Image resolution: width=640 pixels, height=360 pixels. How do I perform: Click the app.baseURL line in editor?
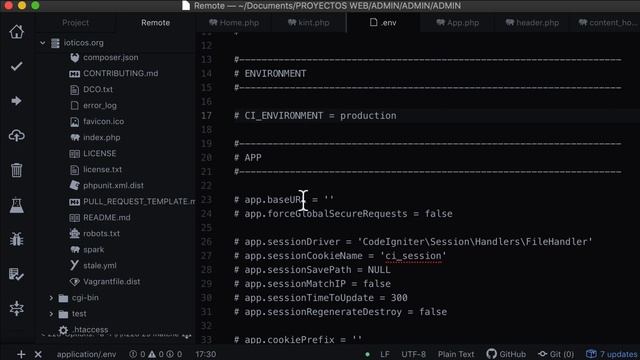(284, 200)
